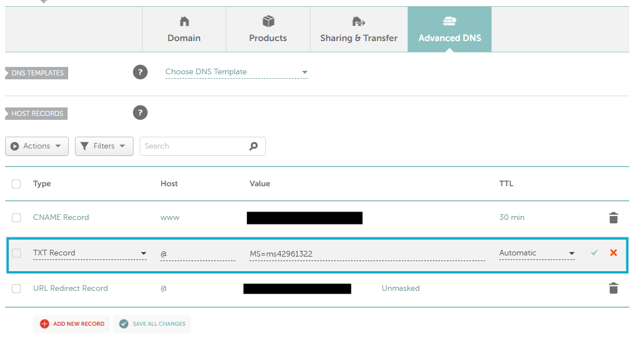Viewport: 644px width, 337px height.
Task: Open the Automatic TTL dropdown
Action: click(x=536, y=253)
